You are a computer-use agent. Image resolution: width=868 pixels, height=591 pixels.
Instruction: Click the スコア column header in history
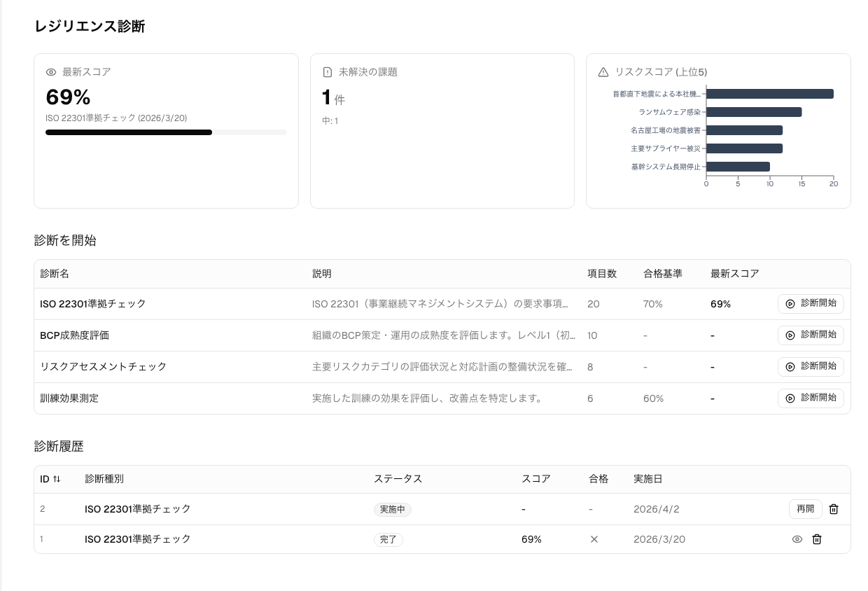(536, 479)
